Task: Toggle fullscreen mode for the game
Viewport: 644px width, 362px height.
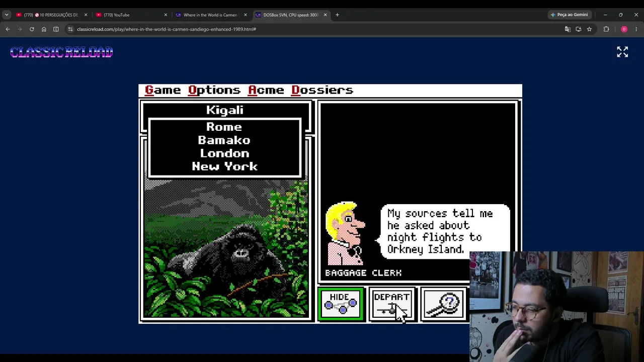Action: 622,52
